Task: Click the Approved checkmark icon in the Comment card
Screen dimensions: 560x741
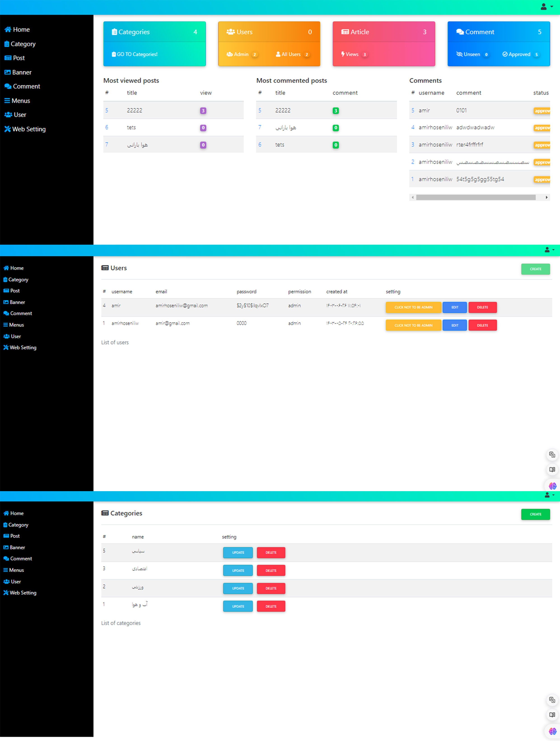Action: [505, 54]
